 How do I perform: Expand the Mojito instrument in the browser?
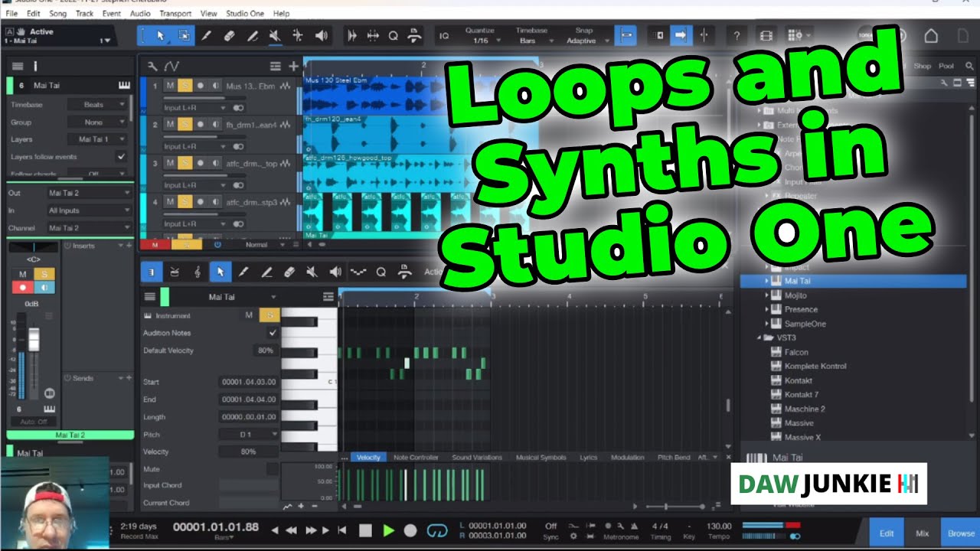767,295
